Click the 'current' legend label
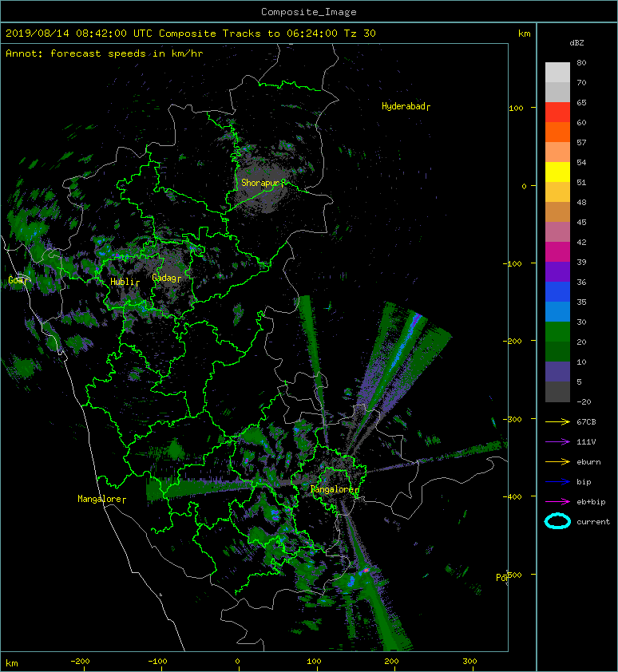The height and width of the screenshot is (672, 618). tap(593, 522)
